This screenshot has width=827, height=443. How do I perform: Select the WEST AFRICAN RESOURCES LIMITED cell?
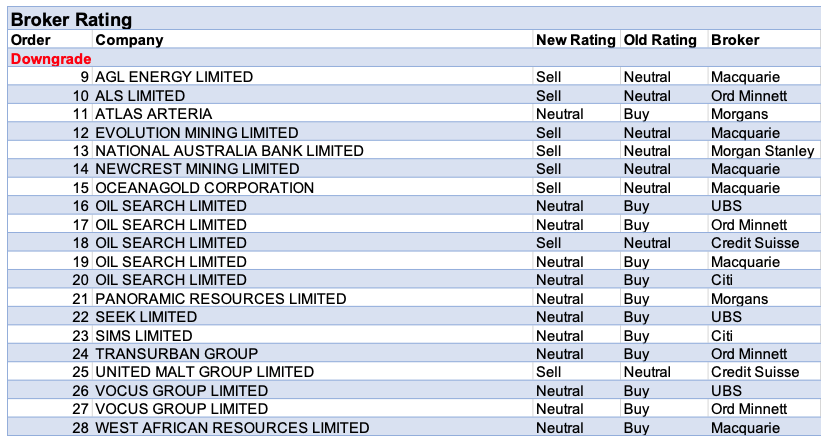pyautogui.click(x=232, y=428)
